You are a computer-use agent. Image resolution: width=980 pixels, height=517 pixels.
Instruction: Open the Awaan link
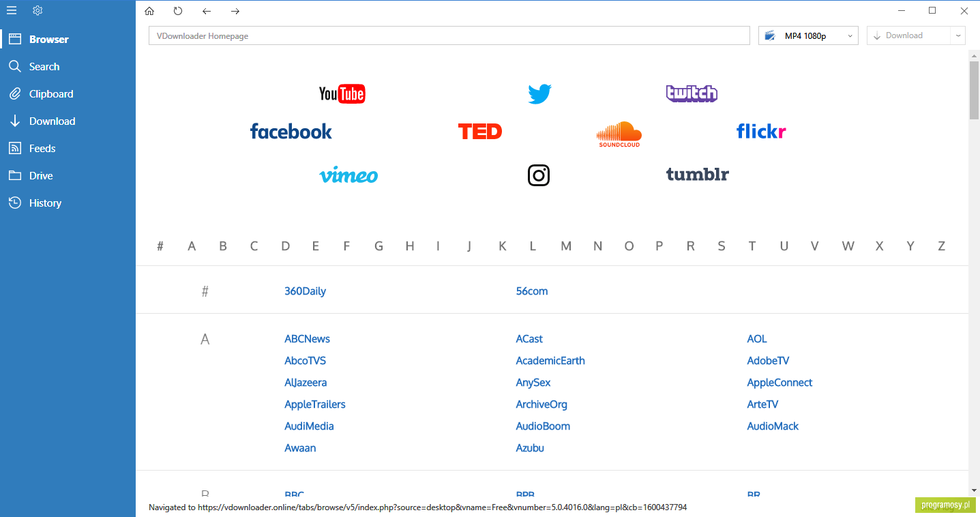coord(300,448)
